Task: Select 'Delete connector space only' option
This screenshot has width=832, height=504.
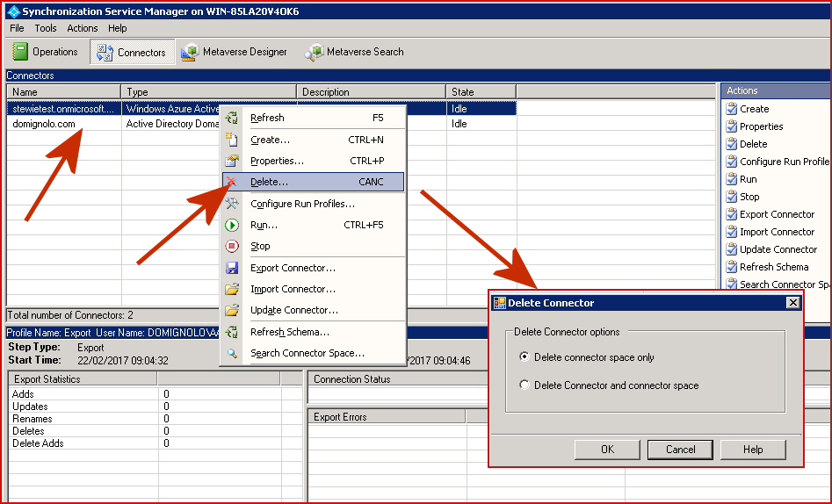Action: (525, 357)
